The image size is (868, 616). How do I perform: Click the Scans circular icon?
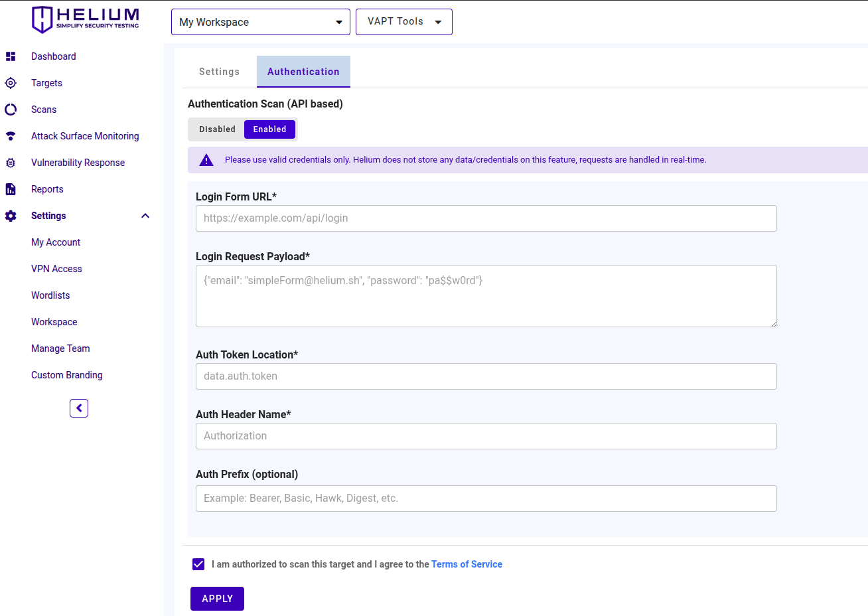11,110
